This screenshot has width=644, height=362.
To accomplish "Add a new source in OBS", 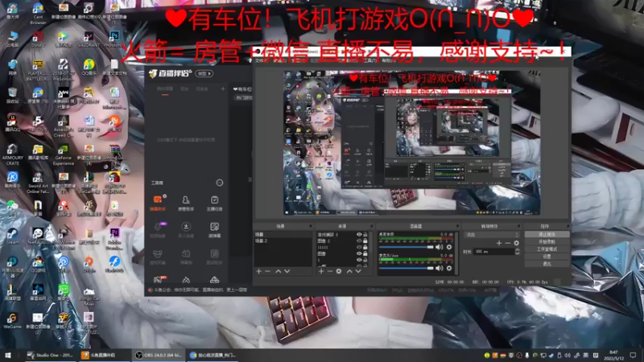I will 321,271.
